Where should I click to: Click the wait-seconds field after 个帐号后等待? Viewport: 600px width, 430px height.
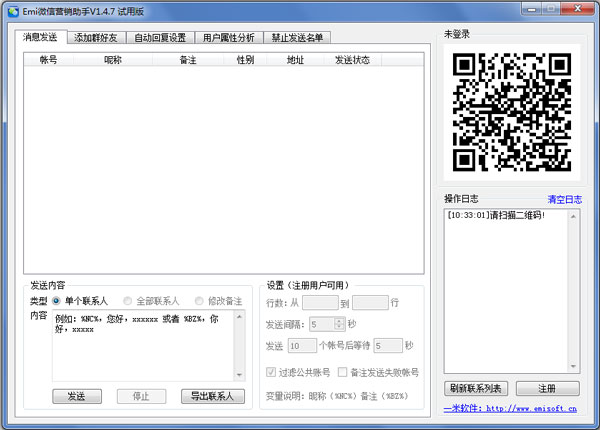point(388,346)
